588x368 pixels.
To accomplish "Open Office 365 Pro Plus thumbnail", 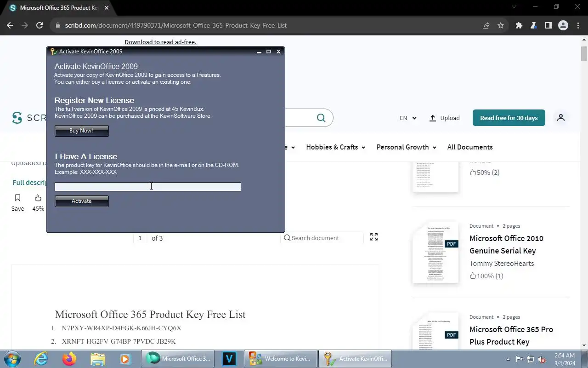I will coord(435,331).
